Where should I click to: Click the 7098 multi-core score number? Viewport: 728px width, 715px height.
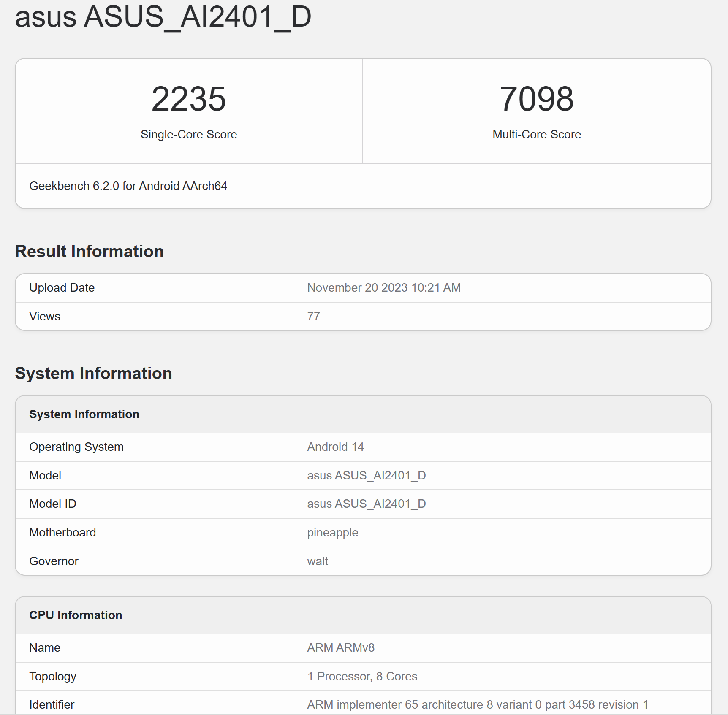(536, 99)
